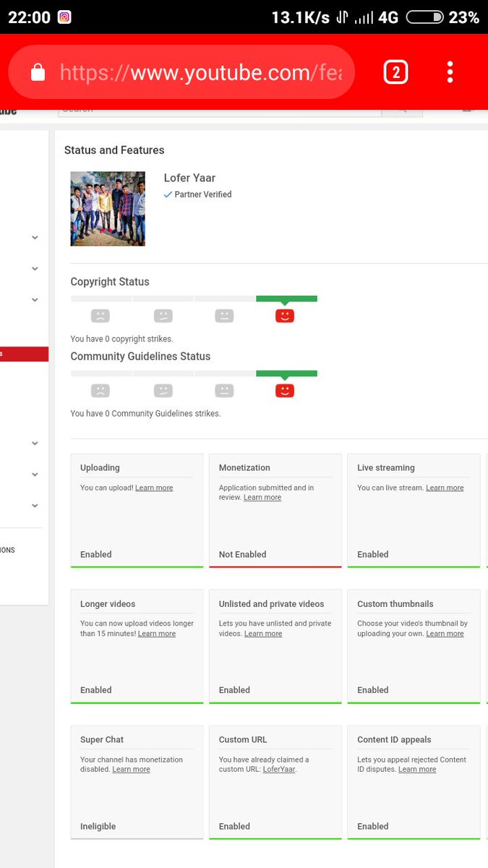Click the Community Guidelines Status progress bar
This screenshot has width=488, height=868.
(194, 373)
